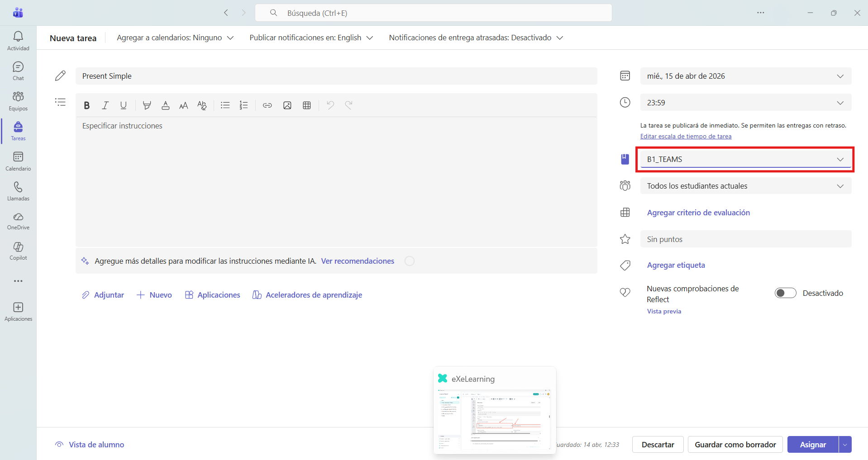Open Calendario from the sidebar
This screenshot has height=460, width=868.
click(x=18, y=161)
